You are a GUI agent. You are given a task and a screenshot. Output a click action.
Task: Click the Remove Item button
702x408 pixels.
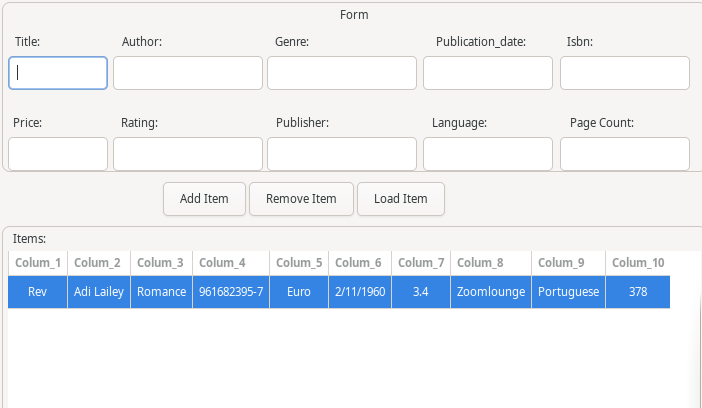pos(301,199)
